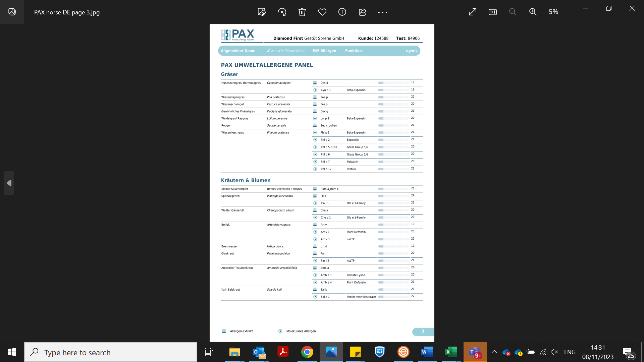The width and height of the screenshot is (644, 362).
Task: Click the page 3 image
Action: (x=322, y=183)
